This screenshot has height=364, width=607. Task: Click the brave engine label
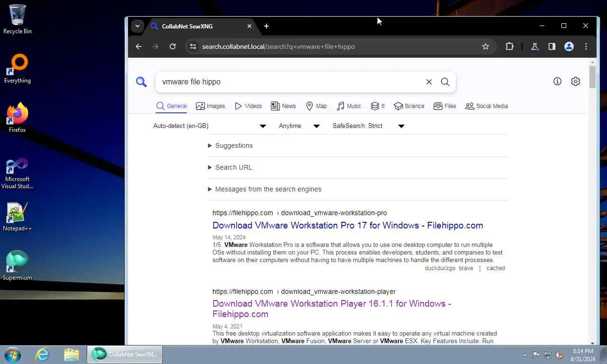[x=466, y=268]
